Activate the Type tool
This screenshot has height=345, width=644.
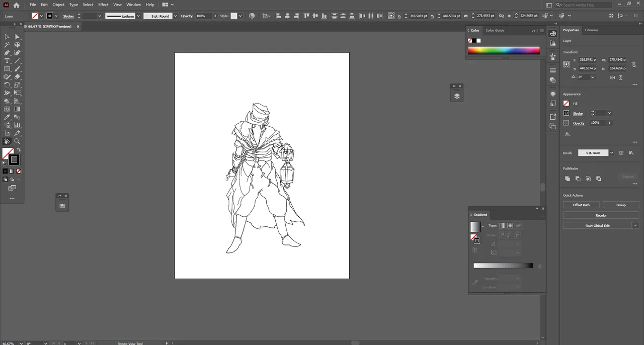pyautogui.click(x=7, y=61)
